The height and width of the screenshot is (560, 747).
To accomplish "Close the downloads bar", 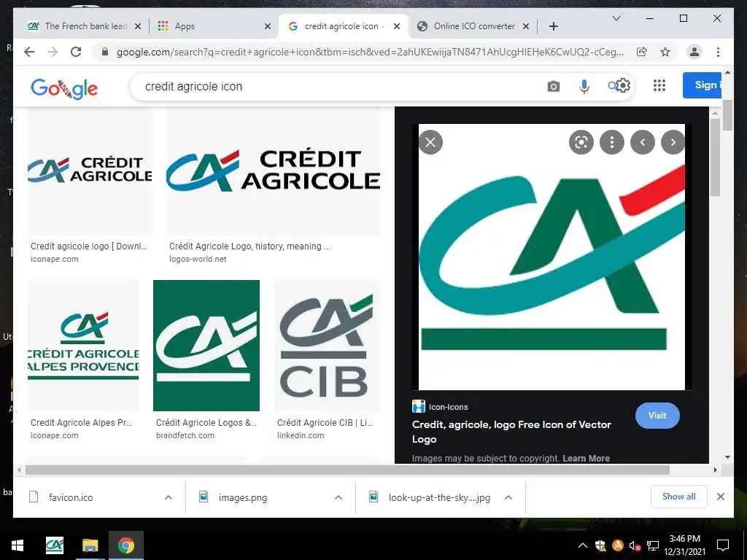I will pos(720,497).
